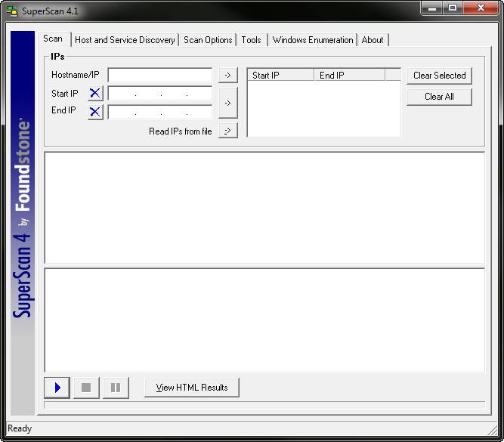
Task: Click the scan progress bar
Action: [x=264, y=405]
